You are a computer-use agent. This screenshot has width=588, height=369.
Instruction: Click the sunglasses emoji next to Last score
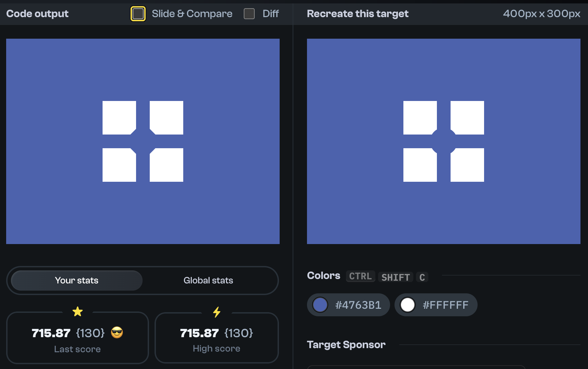117,332
